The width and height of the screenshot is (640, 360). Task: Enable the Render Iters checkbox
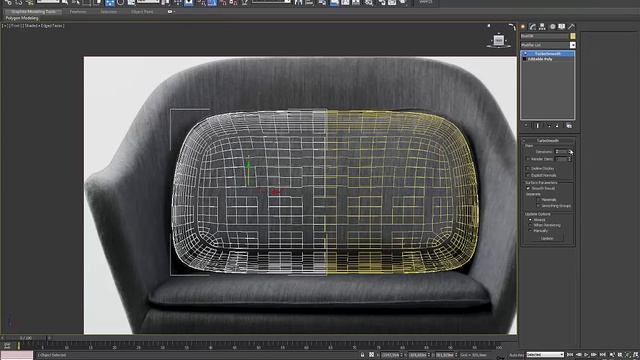[x=528, y=159]
